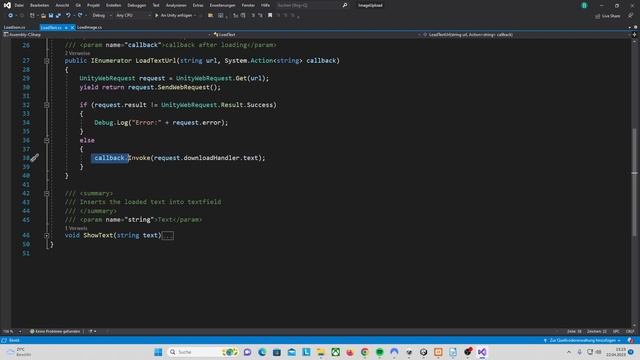The width and height of the screenshot is (640, 360).
Task: Open the LoadTextUrl member navigation dropdown
Action: pyautogui.click(x=526, y=35)
